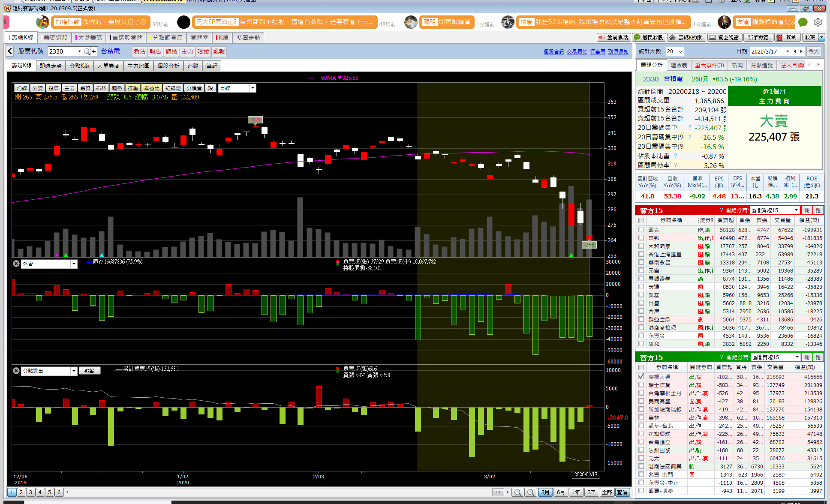The width and height of the screenshot is (830, 504).
Task: Click the next-day arrow next to the date
Action: pos(801,51)
